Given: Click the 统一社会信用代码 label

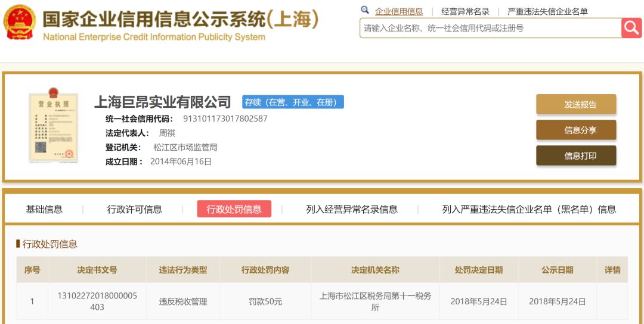Looking at the screenshot, I should (140, 119).
